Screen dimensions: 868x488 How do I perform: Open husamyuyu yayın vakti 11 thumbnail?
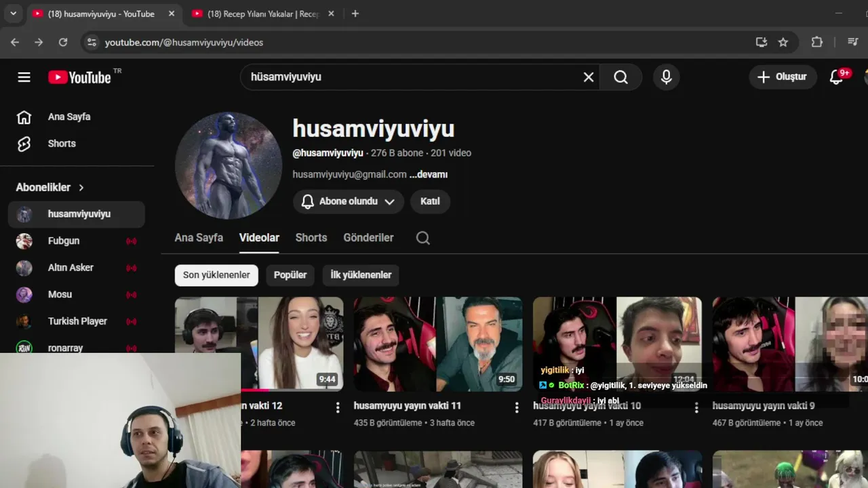coord(438,344)
